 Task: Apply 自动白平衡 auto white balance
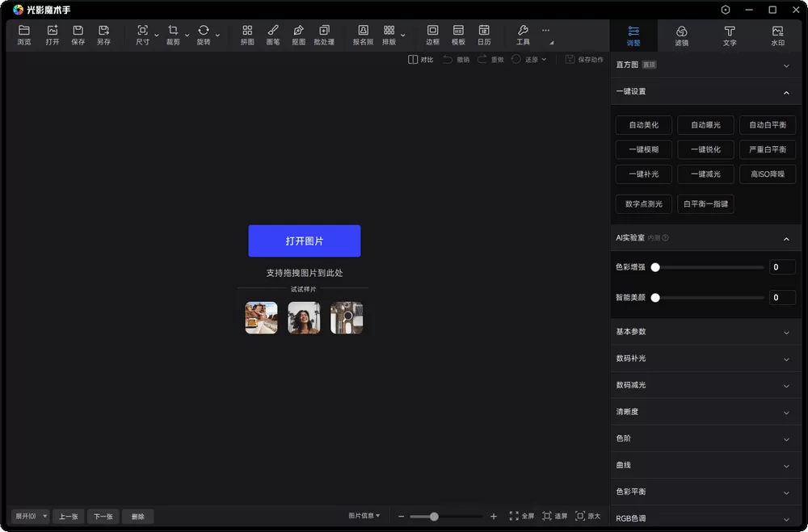(767, 124)
